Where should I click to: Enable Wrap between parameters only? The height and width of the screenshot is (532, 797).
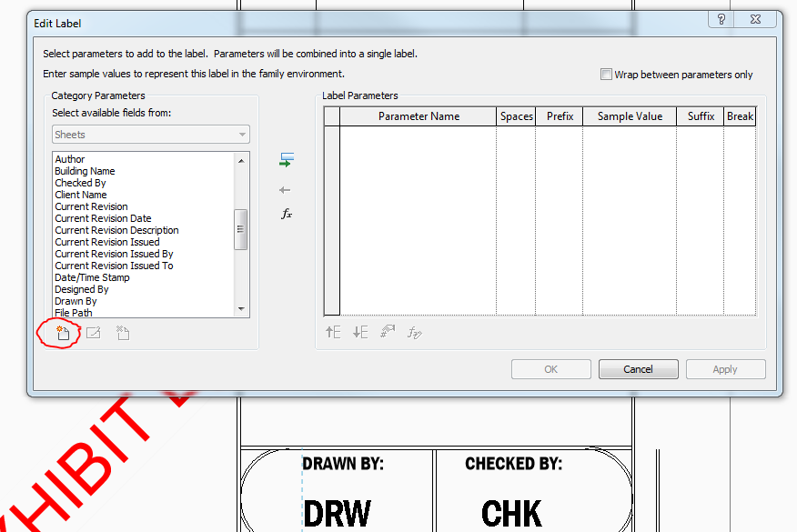606,75
